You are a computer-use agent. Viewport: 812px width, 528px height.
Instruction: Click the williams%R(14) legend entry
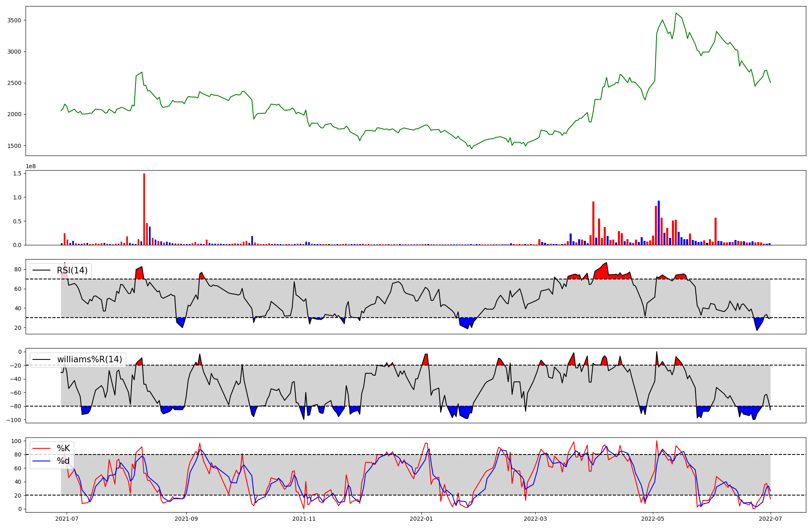[x=89, y=359]
